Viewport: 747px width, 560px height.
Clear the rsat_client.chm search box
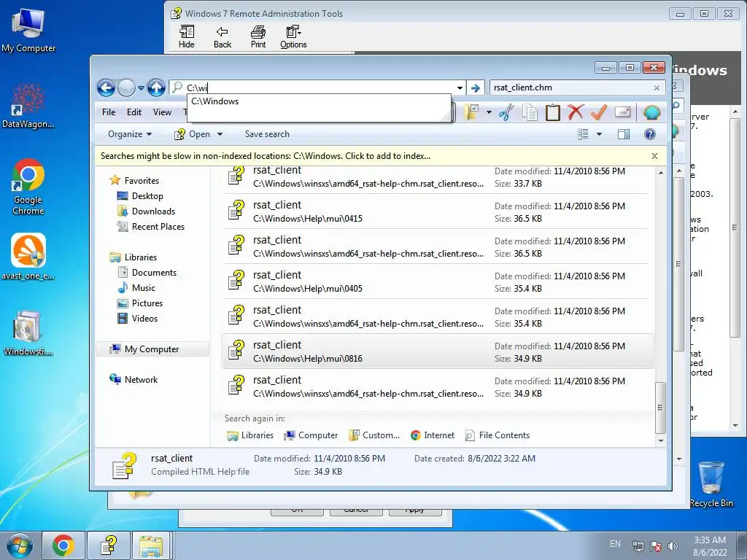point(657,88)
